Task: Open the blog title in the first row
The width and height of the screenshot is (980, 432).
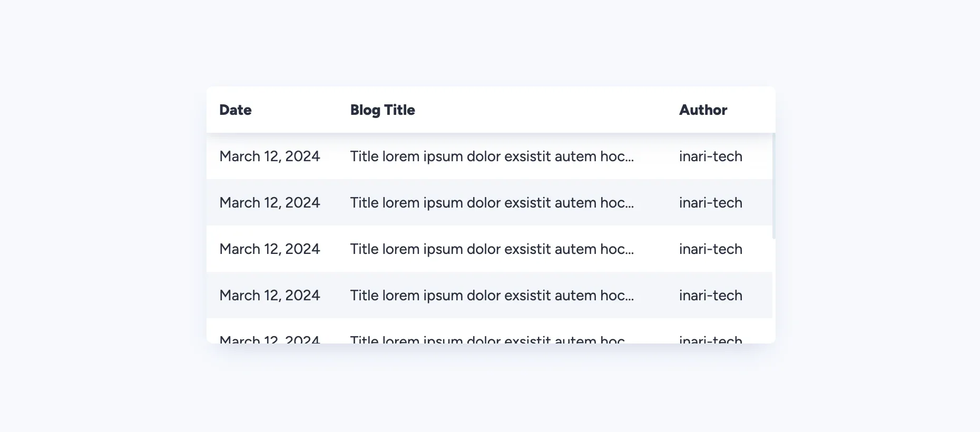Action: coord(492,156)
